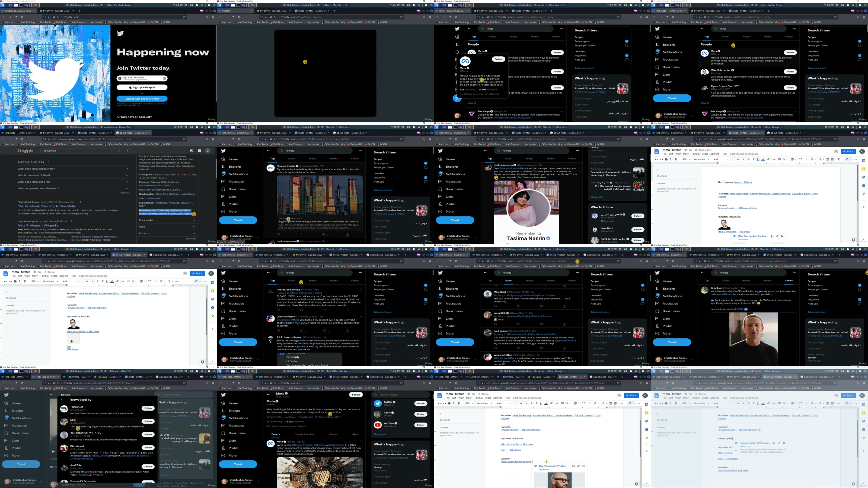The width and height of the screenshot is (868, 488).
Task: Clear the 'about meta' Google search box
Action: point(119,150)
